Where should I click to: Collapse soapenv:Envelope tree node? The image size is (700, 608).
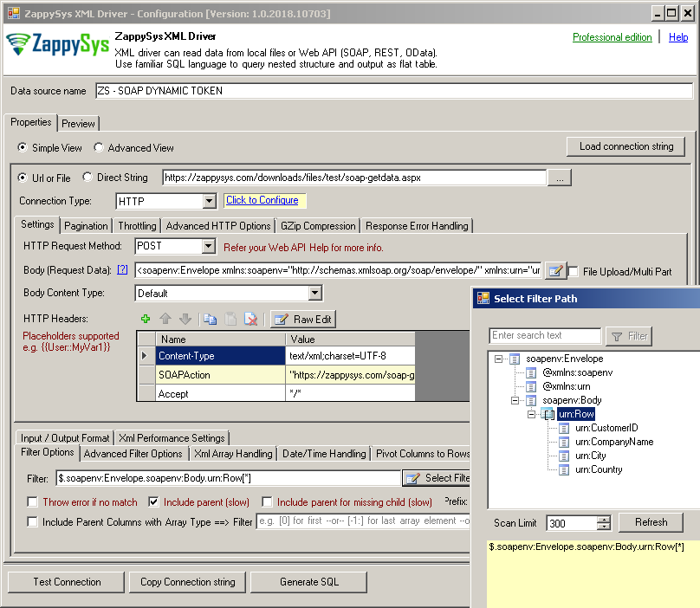pyautogui.click(x=498, y=359)
